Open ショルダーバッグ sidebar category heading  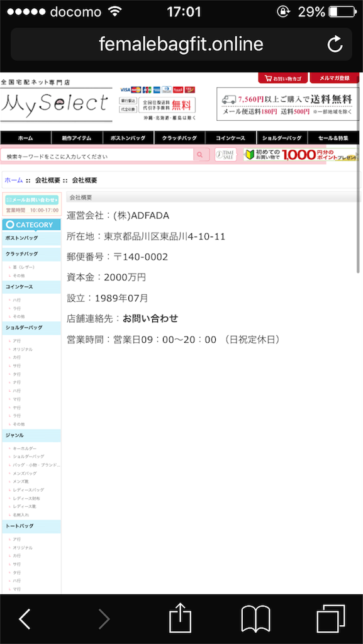(x=31, y=328)
